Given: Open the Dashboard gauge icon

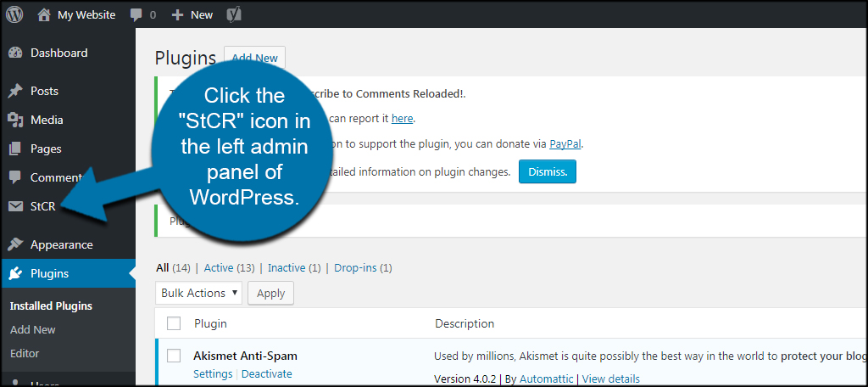Looking at the screenshot, I should coord(15,53).
